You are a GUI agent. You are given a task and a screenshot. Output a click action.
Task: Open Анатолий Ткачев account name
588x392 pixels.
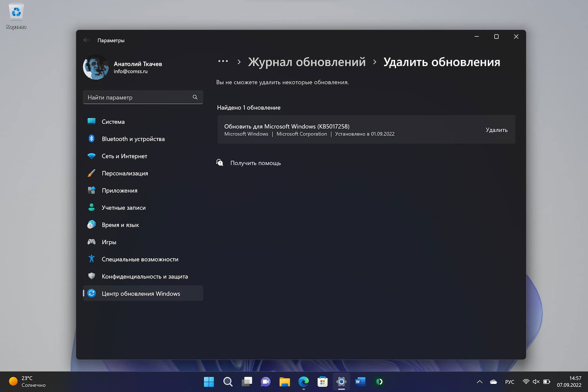138,64
